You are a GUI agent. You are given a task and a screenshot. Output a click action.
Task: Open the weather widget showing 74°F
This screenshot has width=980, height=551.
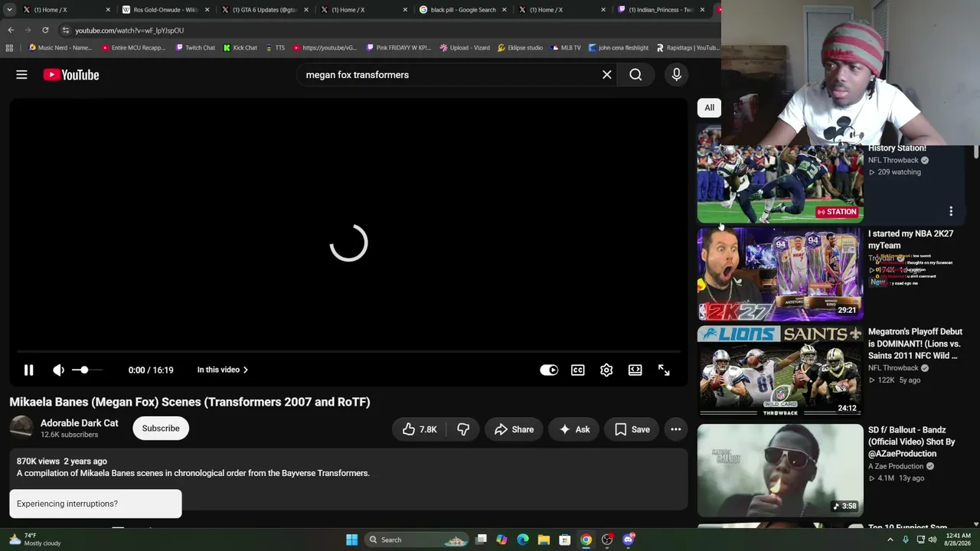pyautogui.click(x=34, y=540)
